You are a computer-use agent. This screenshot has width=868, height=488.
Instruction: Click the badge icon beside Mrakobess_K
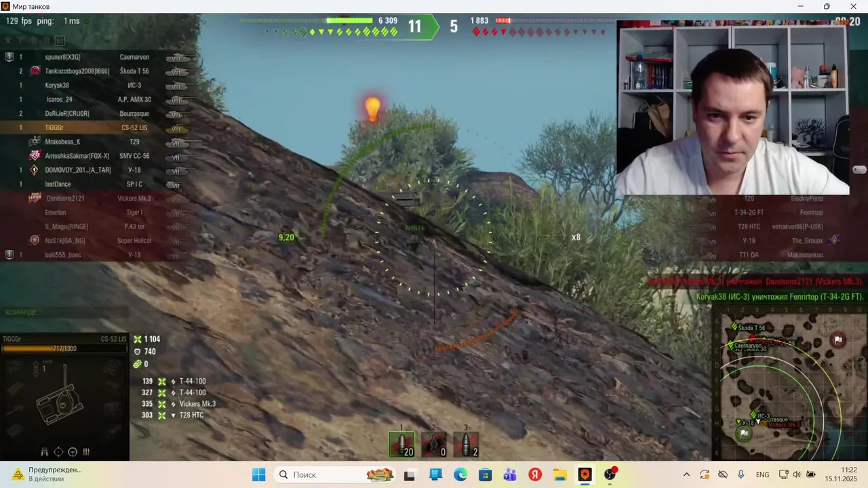coord(35,142)
